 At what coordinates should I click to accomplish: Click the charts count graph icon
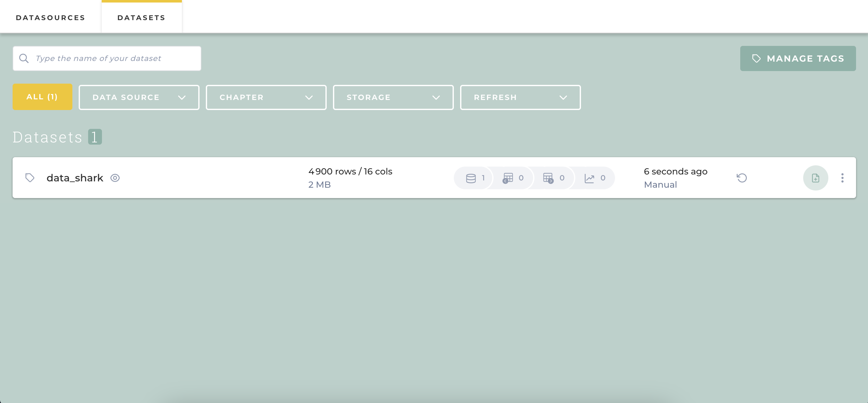coord(589,178)
